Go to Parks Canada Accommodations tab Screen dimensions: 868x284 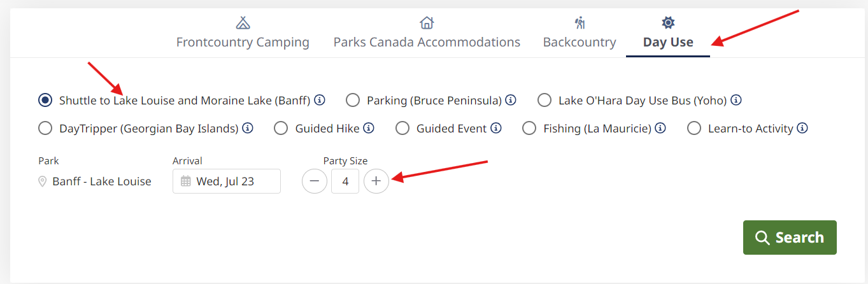pyautogui.click(x=427, y=34)
